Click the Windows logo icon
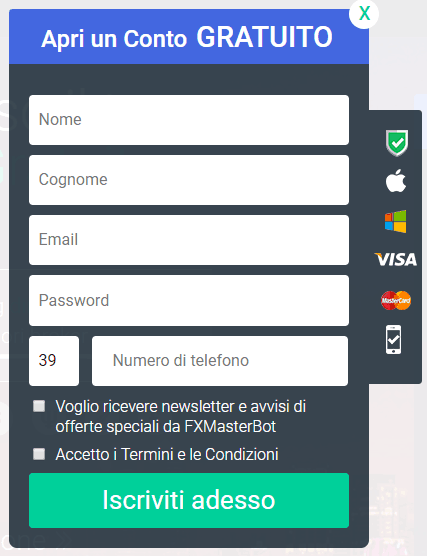 click(x=396, y=221)
